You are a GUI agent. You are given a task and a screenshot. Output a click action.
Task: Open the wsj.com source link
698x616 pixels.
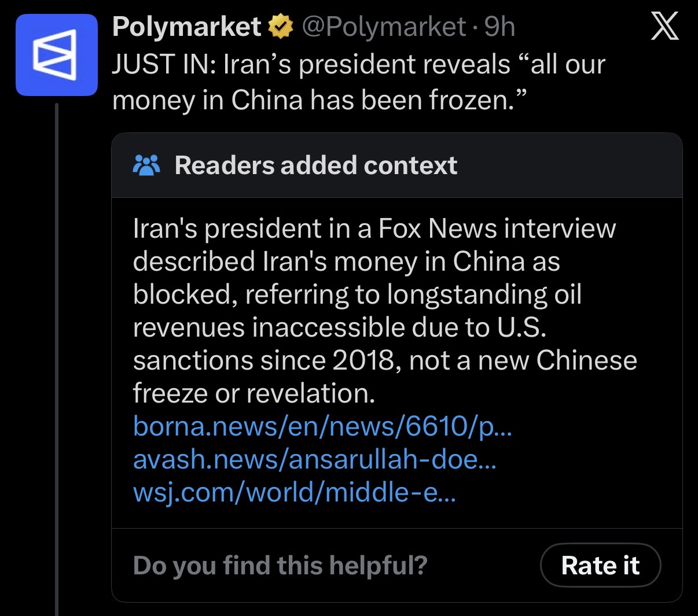point(295,492)
